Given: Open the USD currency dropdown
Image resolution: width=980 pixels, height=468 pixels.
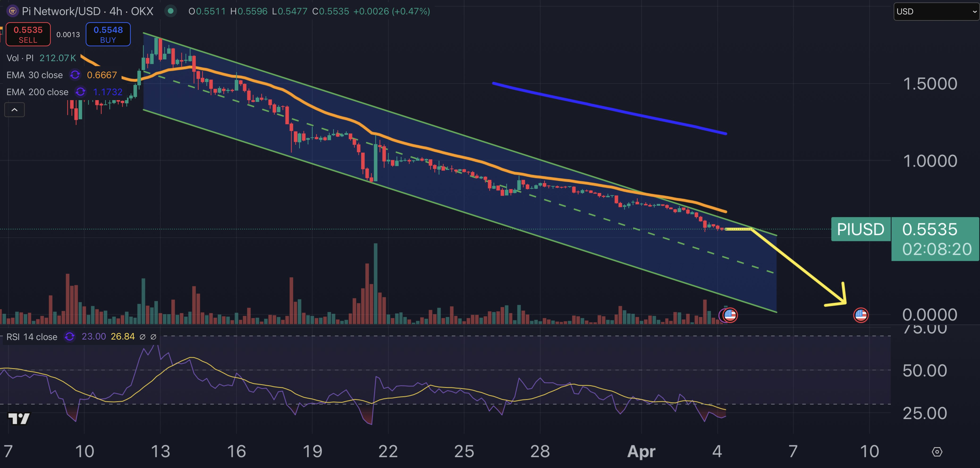Looking at the screenshot, I should [x=936, y=11].
